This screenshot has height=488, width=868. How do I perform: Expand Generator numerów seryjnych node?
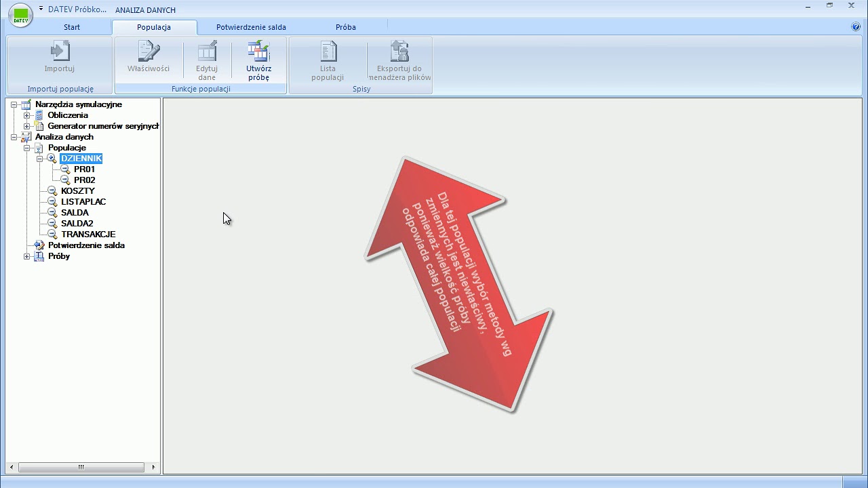26,126
